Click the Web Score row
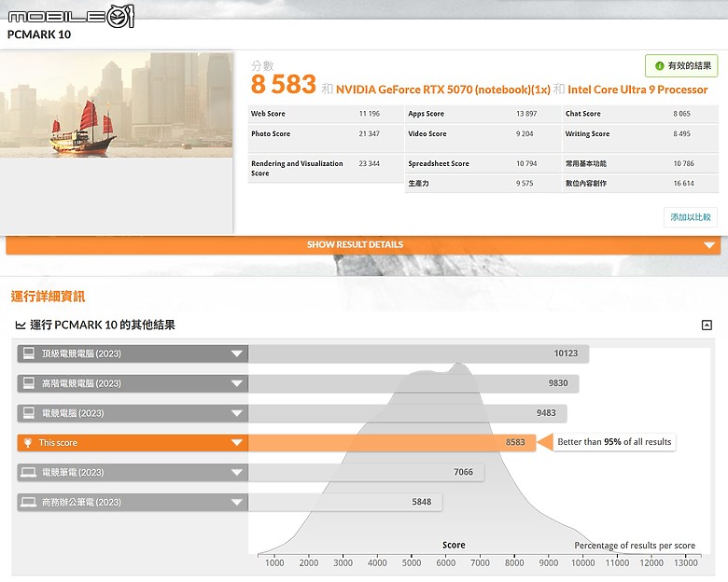Viewport: 728px width, 582px height. point(326,114)
